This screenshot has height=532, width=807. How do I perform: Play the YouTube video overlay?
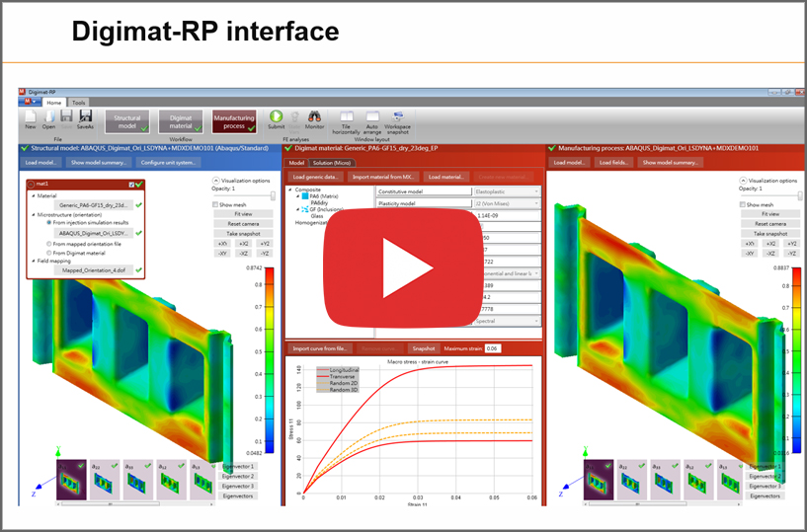(x=404, y=268)
